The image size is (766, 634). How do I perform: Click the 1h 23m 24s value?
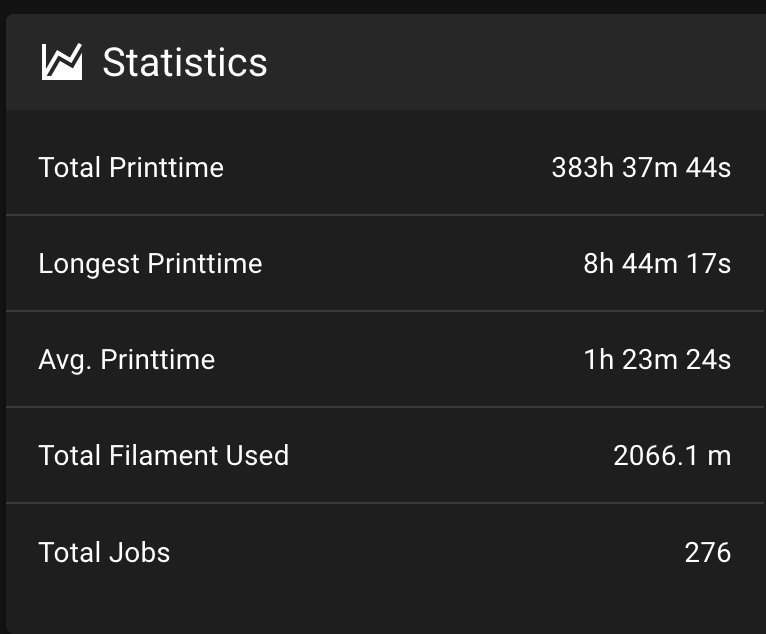click(657, 360)
